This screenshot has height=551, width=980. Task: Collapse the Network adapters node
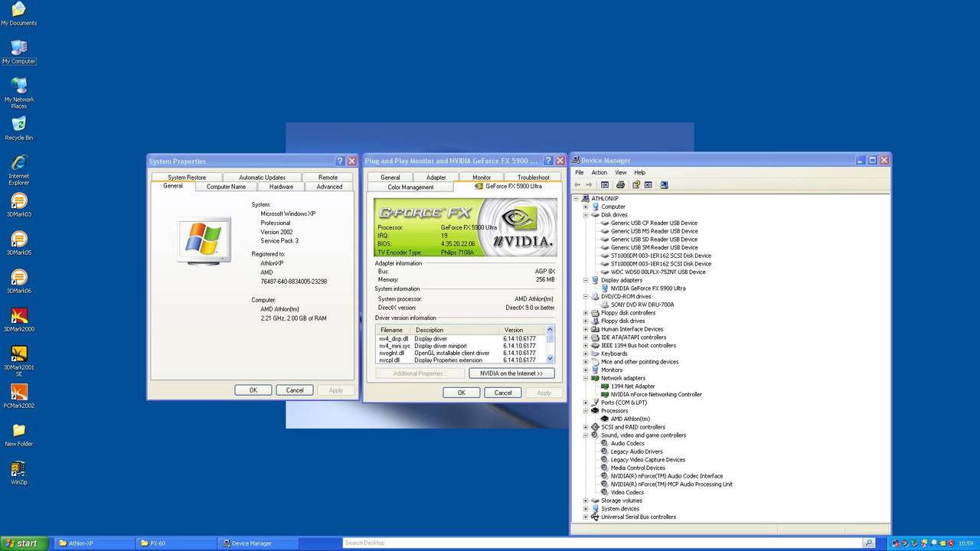click(x=586, y=378)
